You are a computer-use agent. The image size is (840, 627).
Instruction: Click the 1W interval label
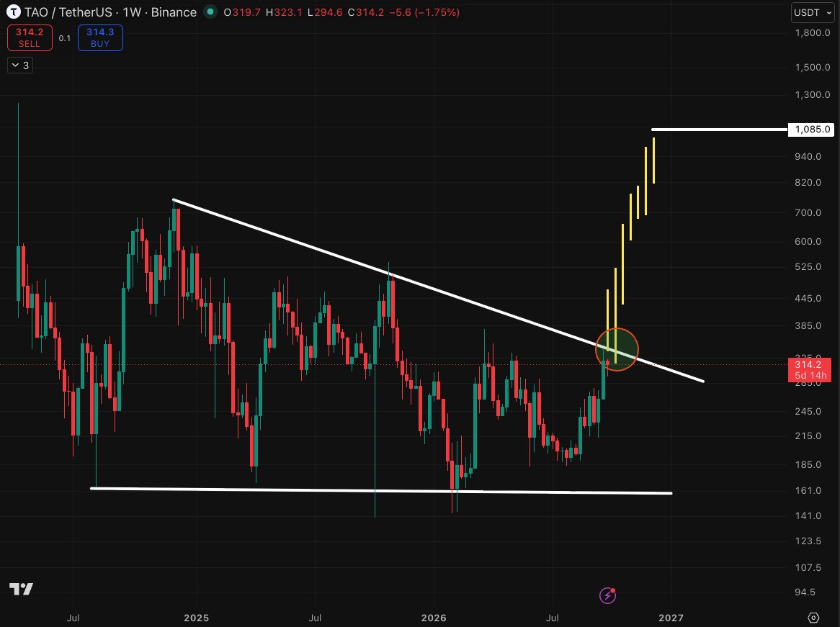[x=132, y=12]
